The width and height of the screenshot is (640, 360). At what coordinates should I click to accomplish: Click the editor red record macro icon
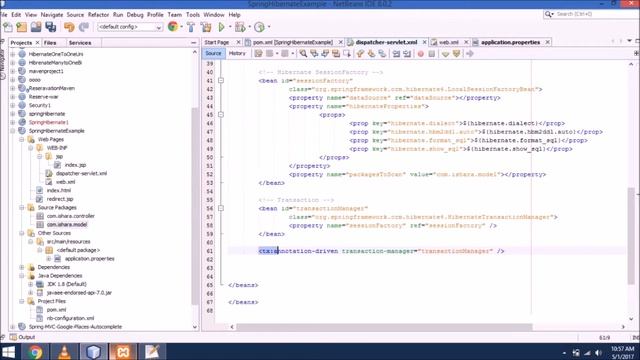click(x=421, y=53)
